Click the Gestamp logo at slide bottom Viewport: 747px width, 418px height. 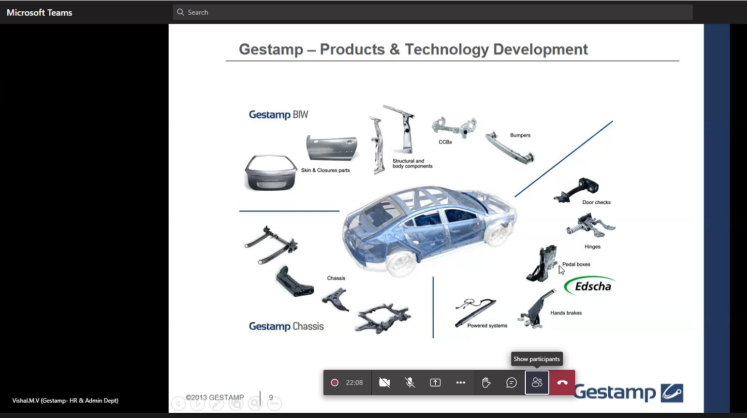point(628,392)
